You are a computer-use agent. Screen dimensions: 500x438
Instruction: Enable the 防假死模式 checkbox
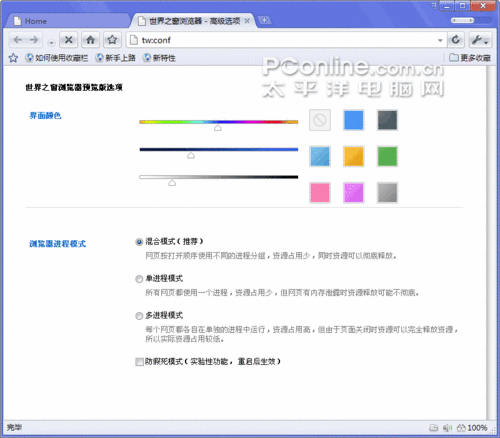139,362
